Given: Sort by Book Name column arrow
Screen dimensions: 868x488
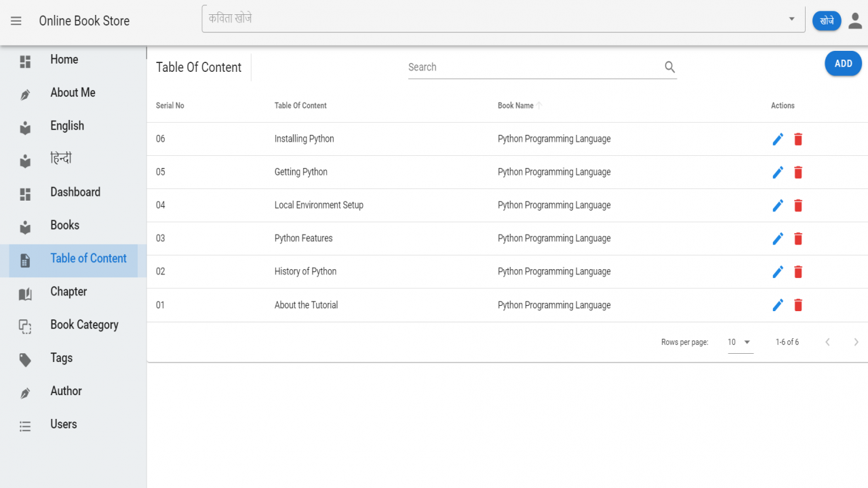Looking at the screenshot, I should [540, 106].
